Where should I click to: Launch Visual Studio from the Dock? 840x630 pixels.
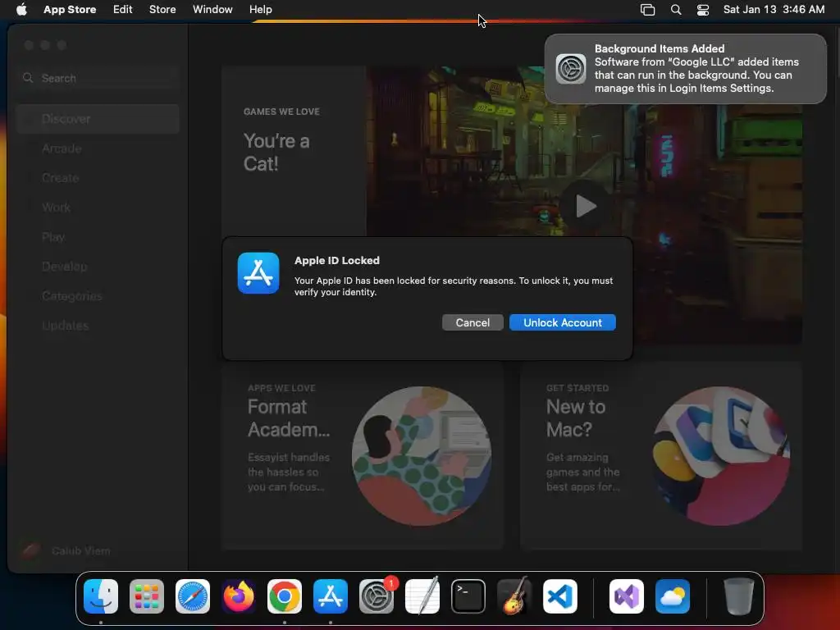(x=627, y=596)
